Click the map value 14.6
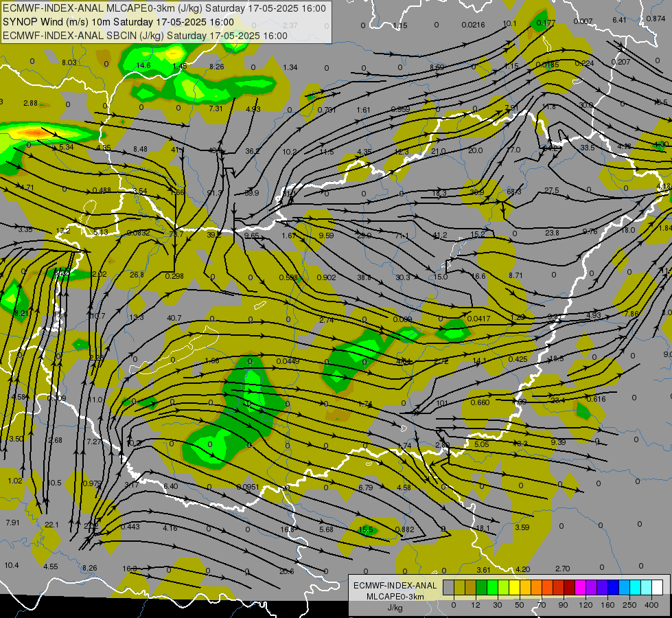This screenshot has height=618, width=672. point(143,65)
